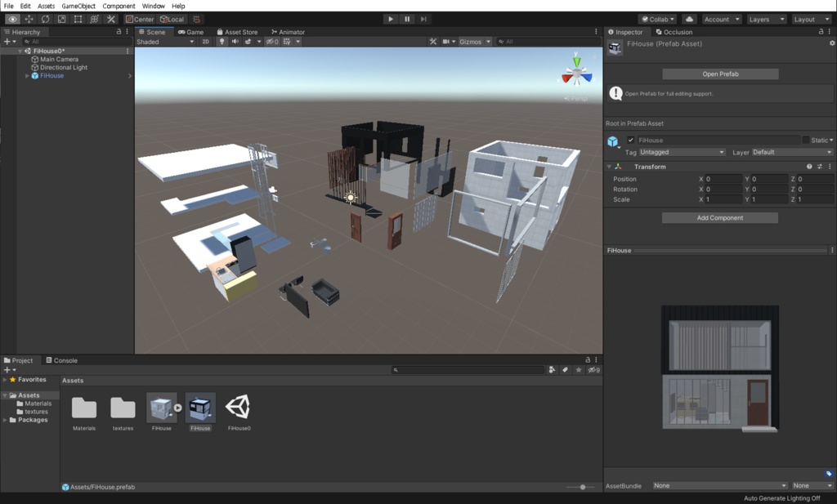Select the Rotate tool

tap(45, 19)
